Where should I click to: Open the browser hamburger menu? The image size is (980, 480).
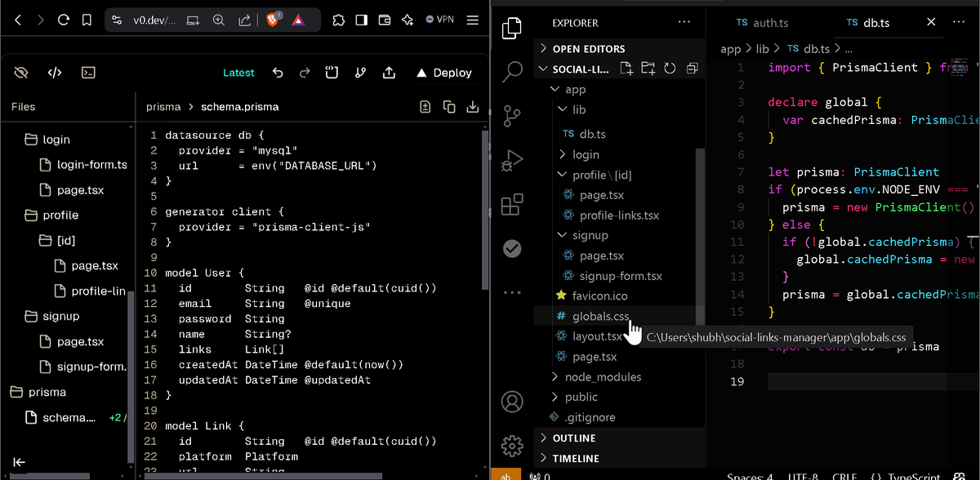471,20
